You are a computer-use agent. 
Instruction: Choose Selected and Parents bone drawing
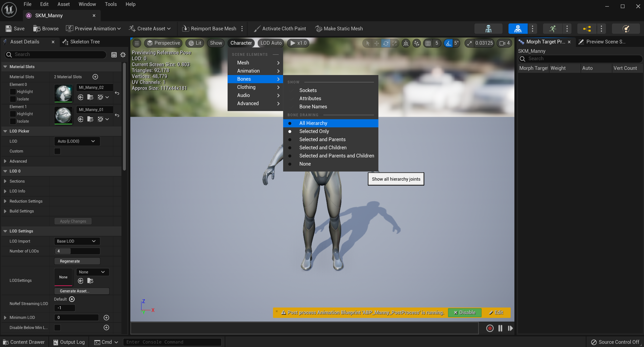point(331,139)
